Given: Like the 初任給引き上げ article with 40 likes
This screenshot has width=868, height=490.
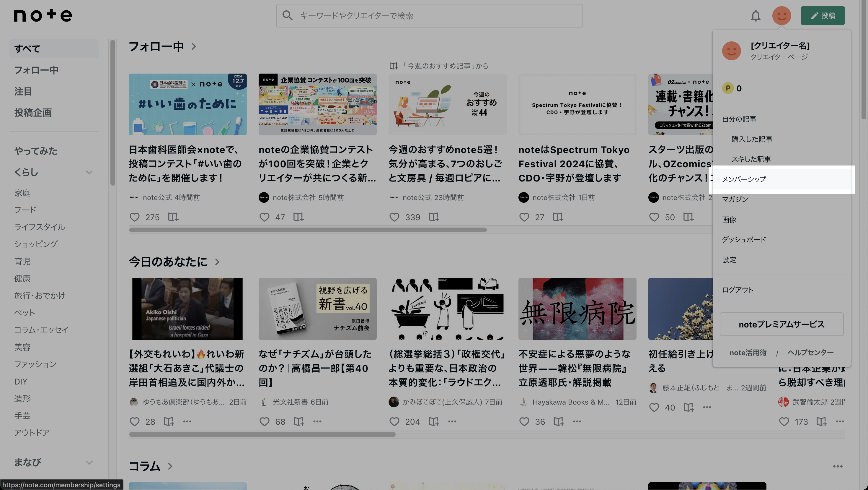Looking at the screenshot, I should point(654,407).
